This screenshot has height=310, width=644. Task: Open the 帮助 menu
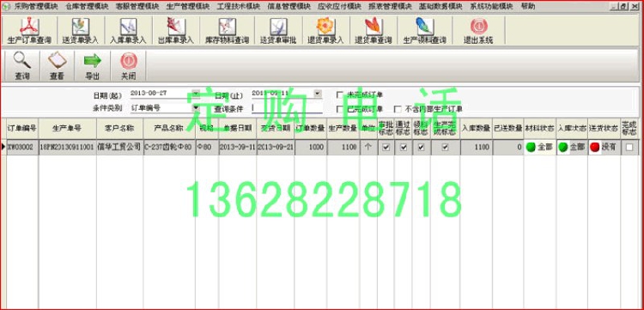pyautogui.click(x=528, y=7)
